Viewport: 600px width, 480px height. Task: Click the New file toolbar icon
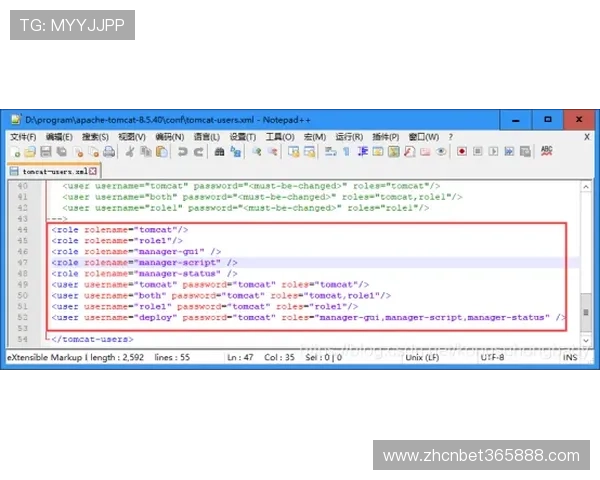tap(15, 152)
